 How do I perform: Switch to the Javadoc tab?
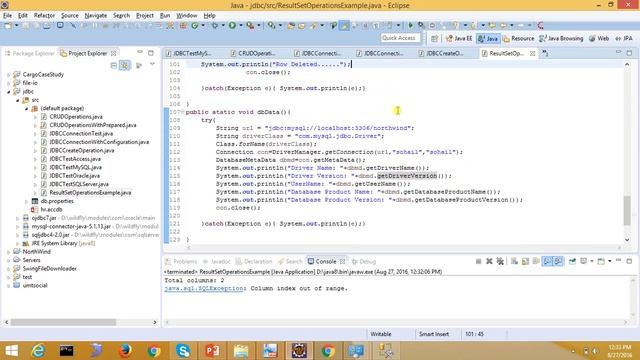tap(217, 262)
